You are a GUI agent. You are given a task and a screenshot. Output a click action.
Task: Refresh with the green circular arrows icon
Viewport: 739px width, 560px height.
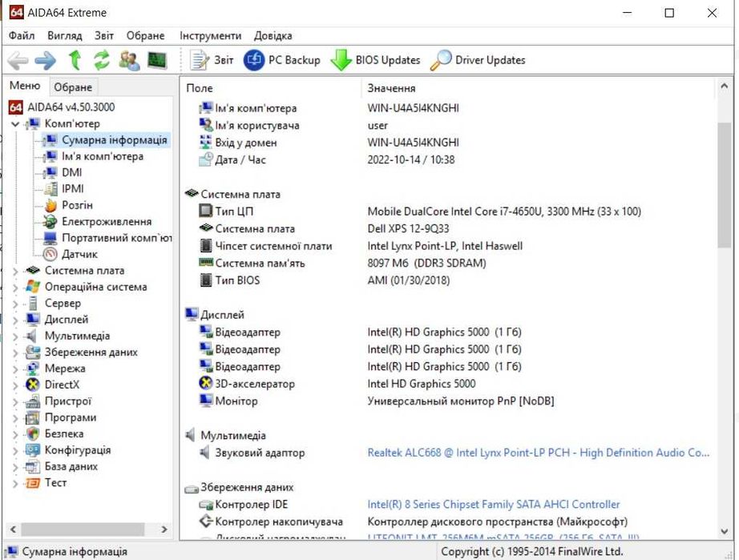click(101, 60)
